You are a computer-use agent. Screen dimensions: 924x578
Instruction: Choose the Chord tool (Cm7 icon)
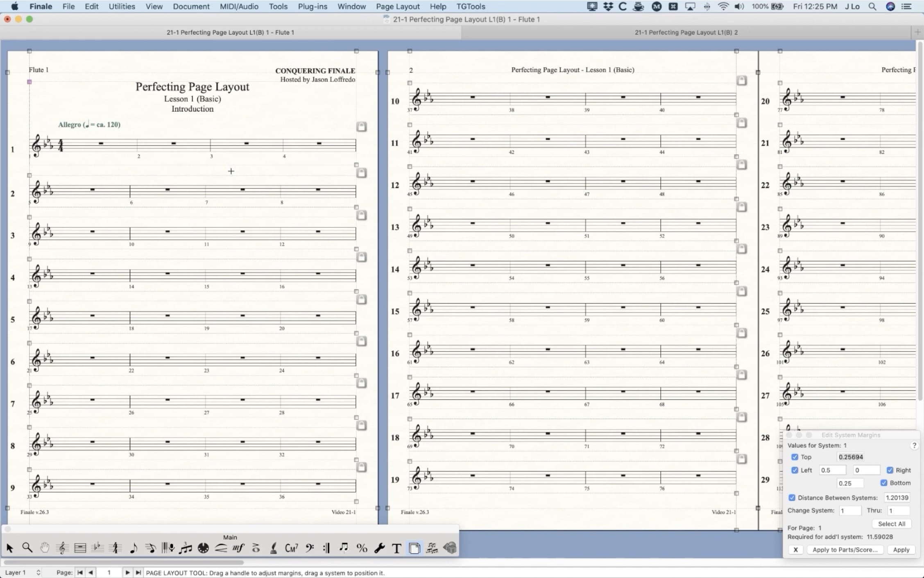(x=291, y=548)
